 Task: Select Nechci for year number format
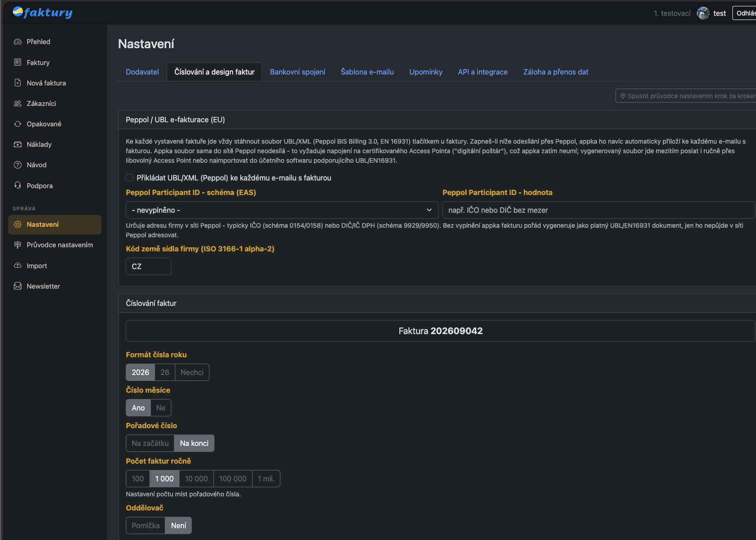192,372
